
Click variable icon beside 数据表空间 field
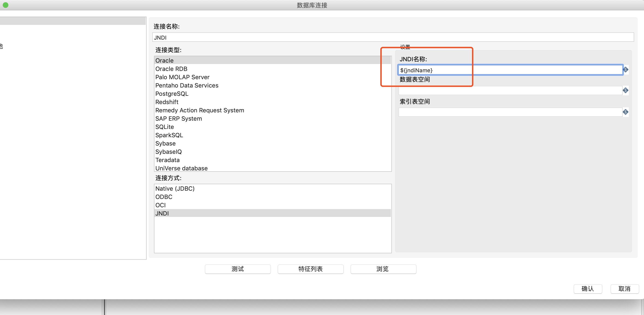(626, 90)
